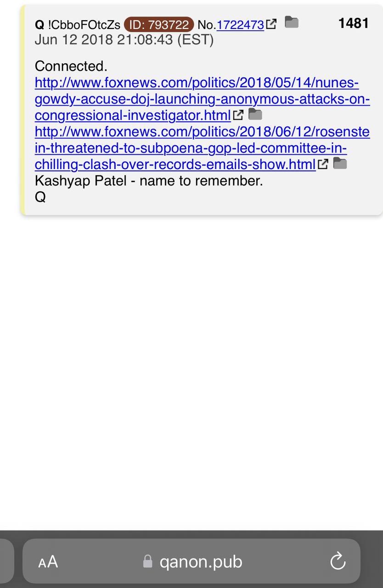Click the 'Kashyap Patel - name to remember' text
Viewport: 383px width, 588px height.
tap(149, 181)
